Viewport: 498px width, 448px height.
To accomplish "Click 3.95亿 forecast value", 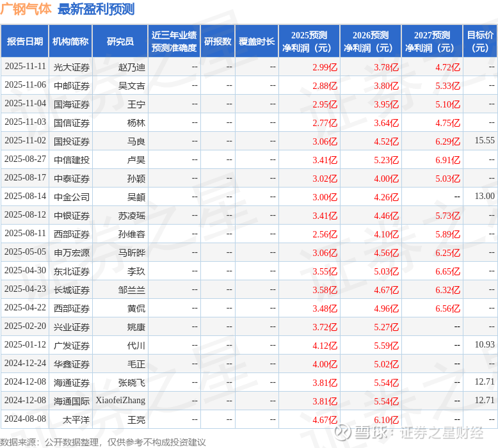I will (x=386, y=104).
